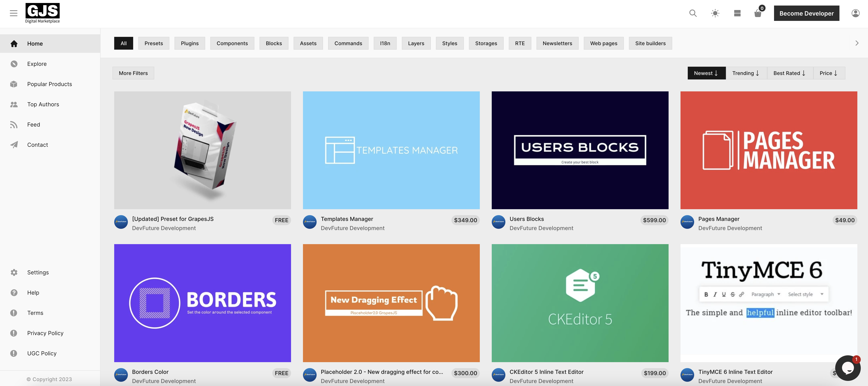
Task: Filter by the Site builders category
Action: (650, 43)
